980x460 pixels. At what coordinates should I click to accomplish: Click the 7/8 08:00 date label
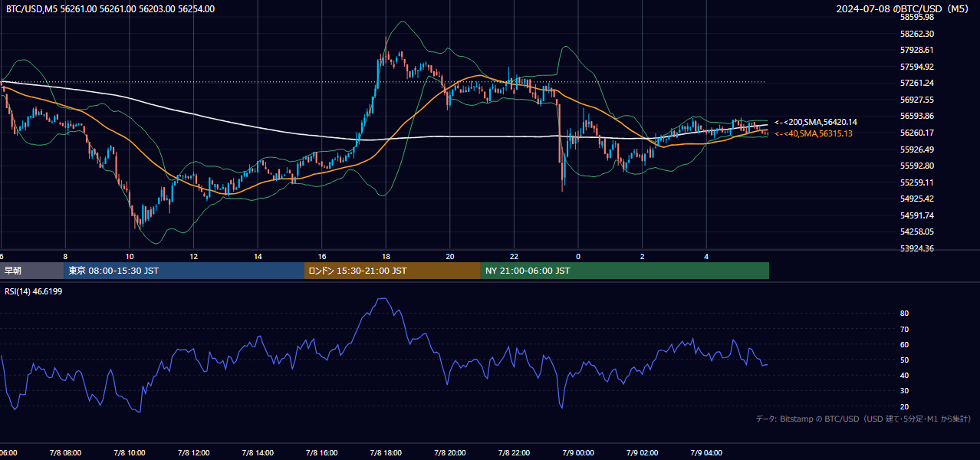coord(65,453)
